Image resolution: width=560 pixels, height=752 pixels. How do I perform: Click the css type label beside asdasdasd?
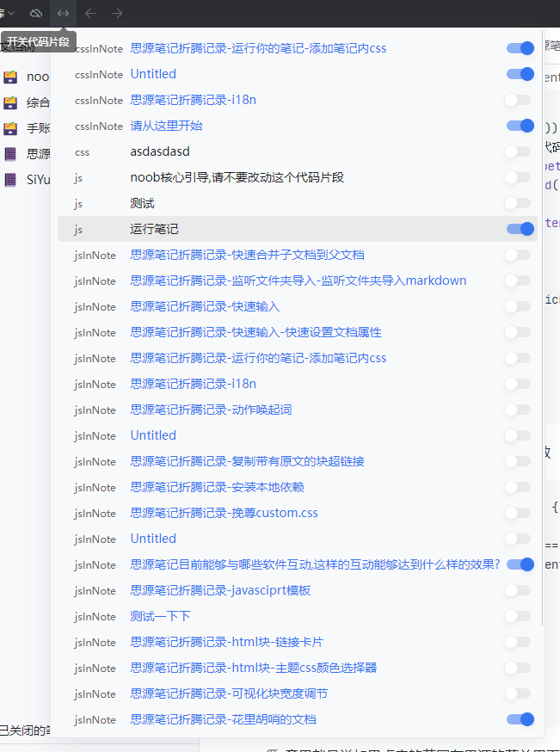click(82, 152)
